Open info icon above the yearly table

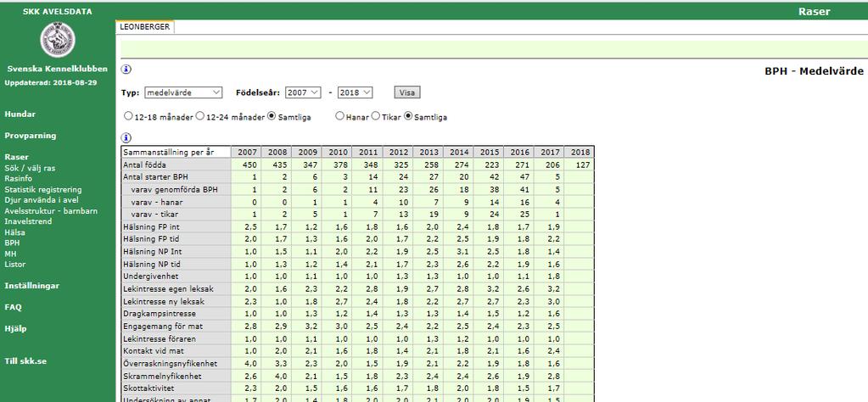126,137
